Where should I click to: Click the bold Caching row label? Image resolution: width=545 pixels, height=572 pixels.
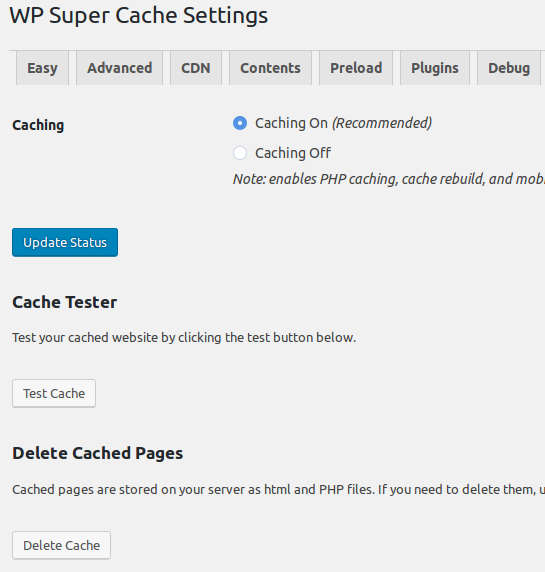point(38,125)
